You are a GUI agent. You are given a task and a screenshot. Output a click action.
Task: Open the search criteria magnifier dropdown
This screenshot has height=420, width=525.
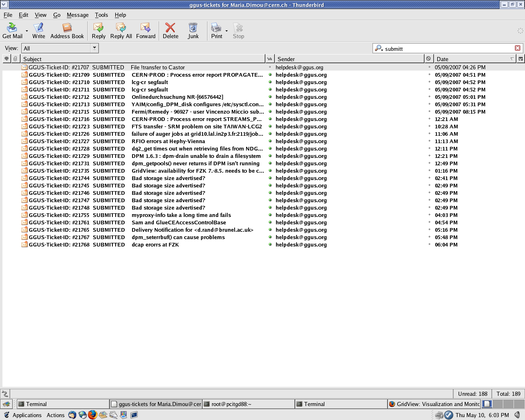[379, 48]
